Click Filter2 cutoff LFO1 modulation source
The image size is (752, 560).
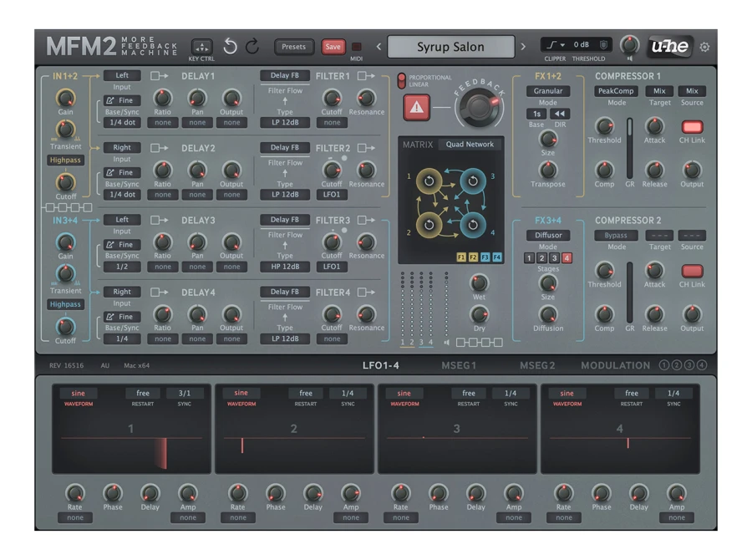pyautogui.click(x=332, y=195)
